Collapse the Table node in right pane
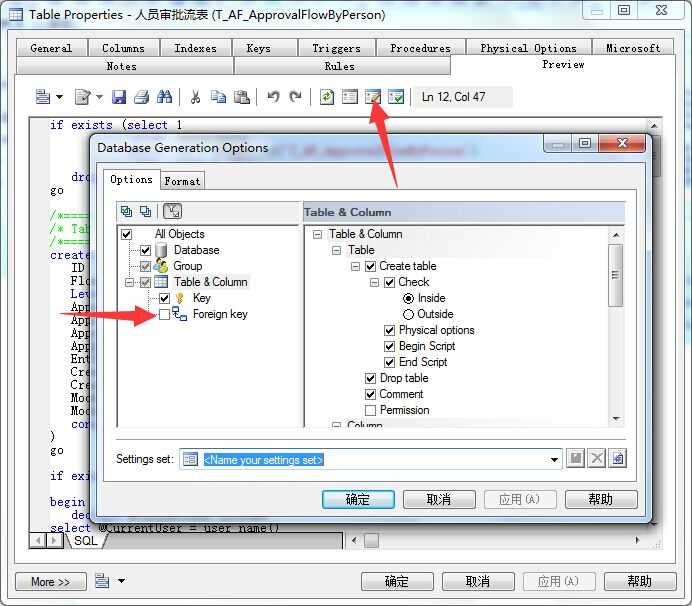 tap(336, 251)
